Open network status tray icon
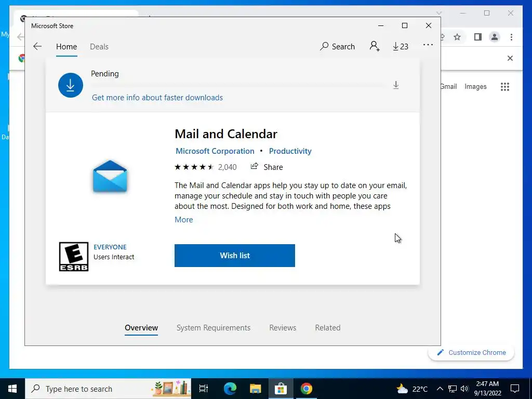This screenshot has height=399, width=532. pos(452,389)
